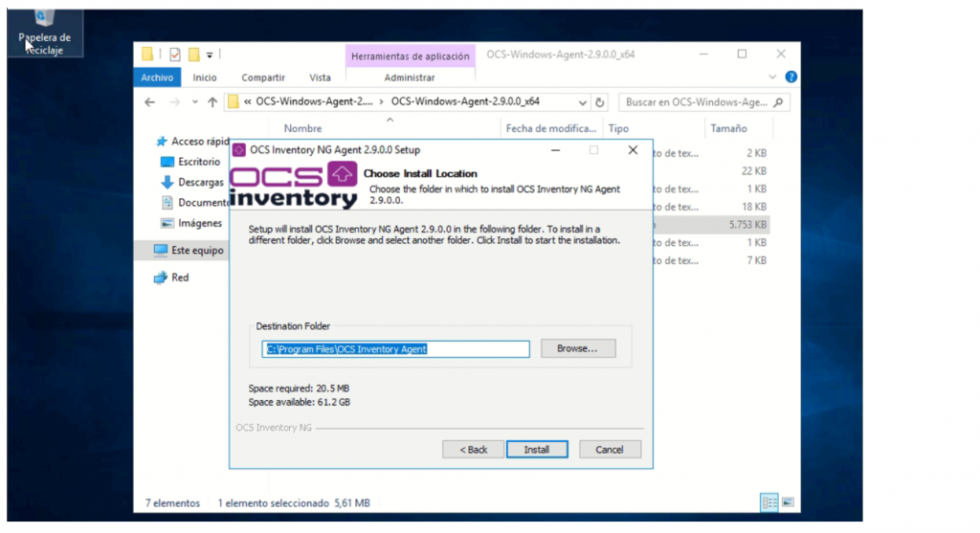Switch to the Inicio ribbon tab
Screen dimensions: 980x533
point(205,78)
